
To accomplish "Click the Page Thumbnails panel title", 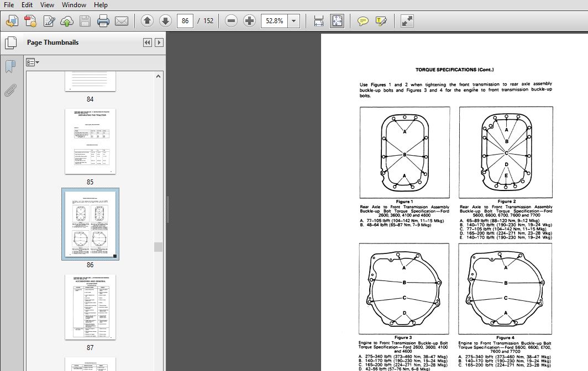I will pyautogui.click(x=53, y=43).
